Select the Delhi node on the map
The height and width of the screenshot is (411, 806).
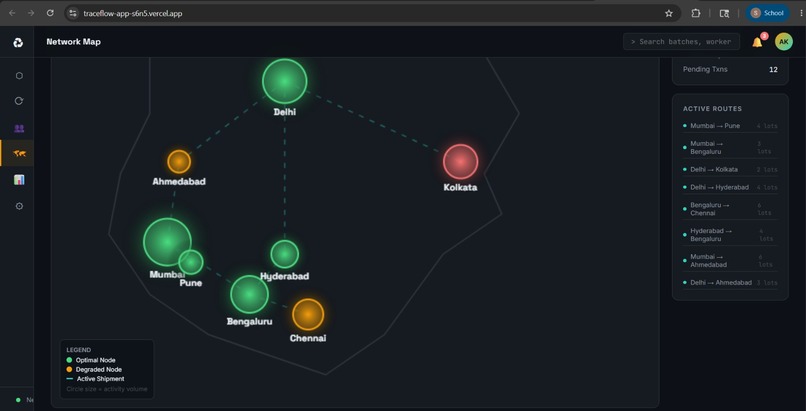click(x=284, y=81)
